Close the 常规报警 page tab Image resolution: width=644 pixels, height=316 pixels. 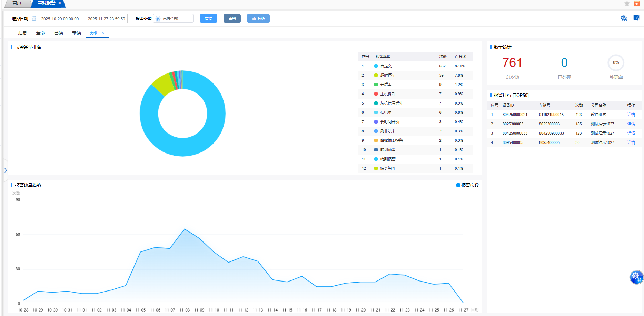pos(60,3)
